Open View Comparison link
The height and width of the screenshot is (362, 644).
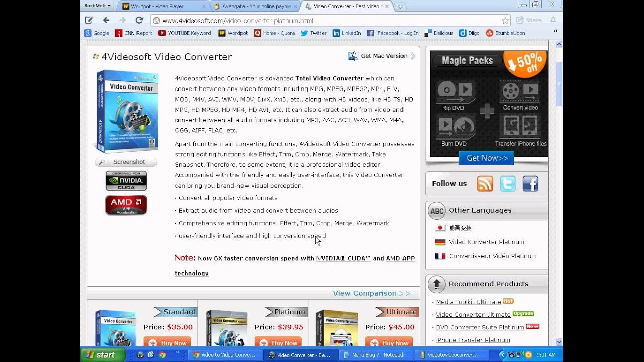pyautogui.click(x=371, y=293)
